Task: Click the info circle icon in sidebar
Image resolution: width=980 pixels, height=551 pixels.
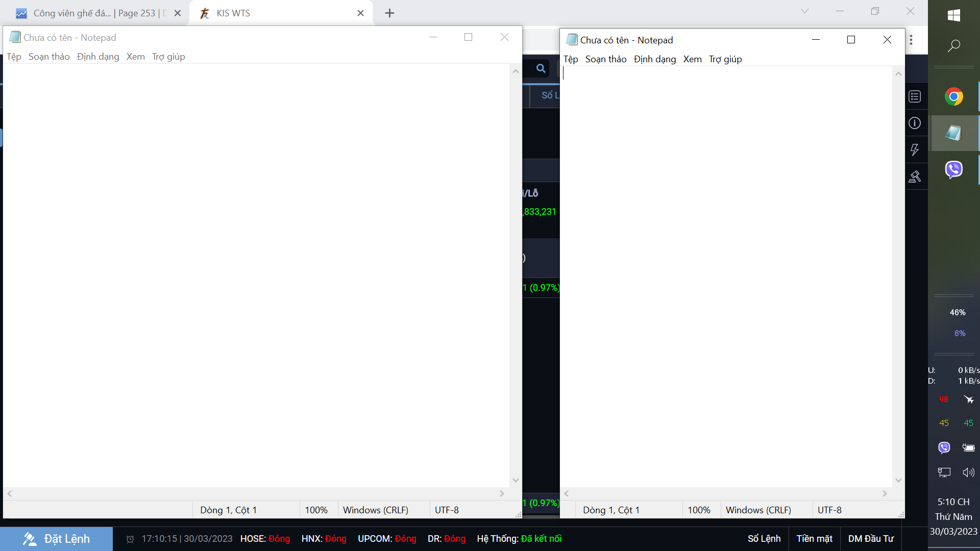Action: 915,123
